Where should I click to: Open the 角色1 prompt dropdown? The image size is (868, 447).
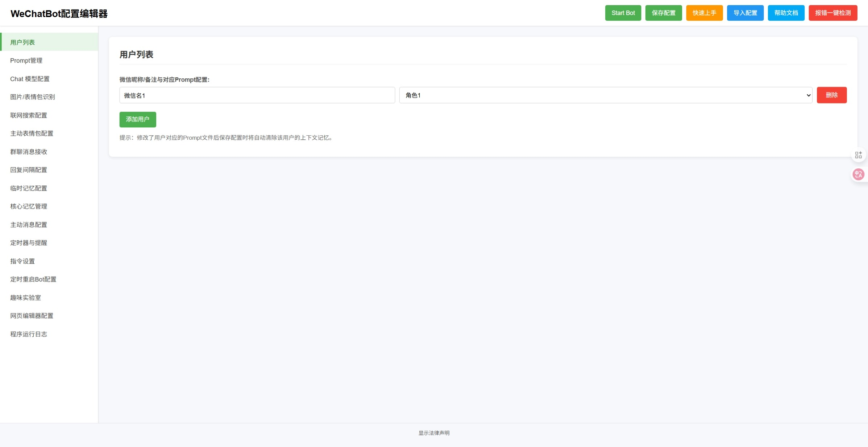606,95
